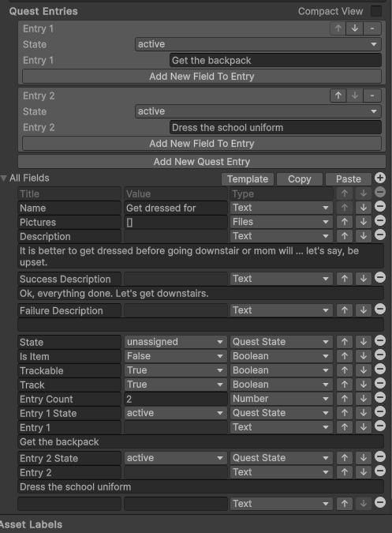The height and width of the screenshot is (533, 392).
Task: Move State field up
Action: click(x=345, y=342)
